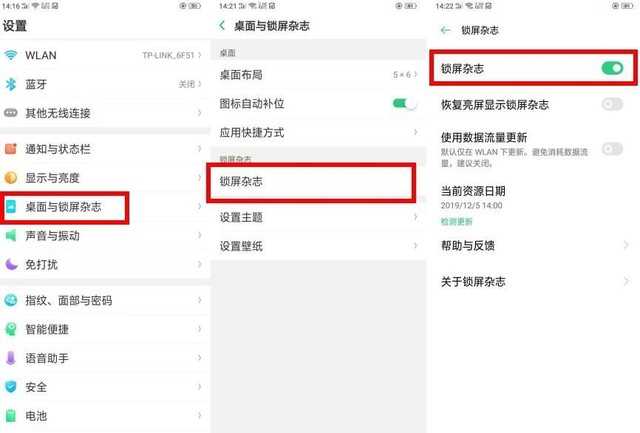Screen dimensions: 640x433
Task: Tap the 安全 shield icon
Action: 11,386
